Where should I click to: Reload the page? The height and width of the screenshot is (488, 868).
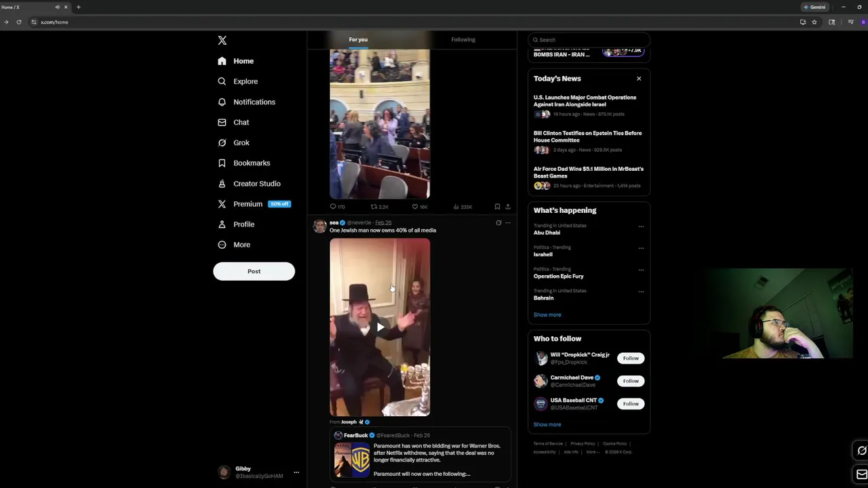tap(19, 22)
